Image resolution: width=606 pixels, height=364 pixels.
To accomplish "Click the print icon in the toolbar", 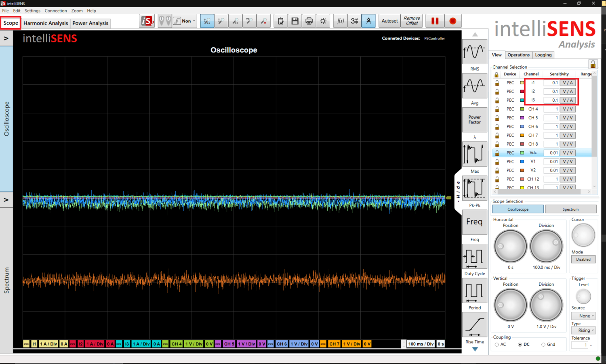I will point(309,21).
